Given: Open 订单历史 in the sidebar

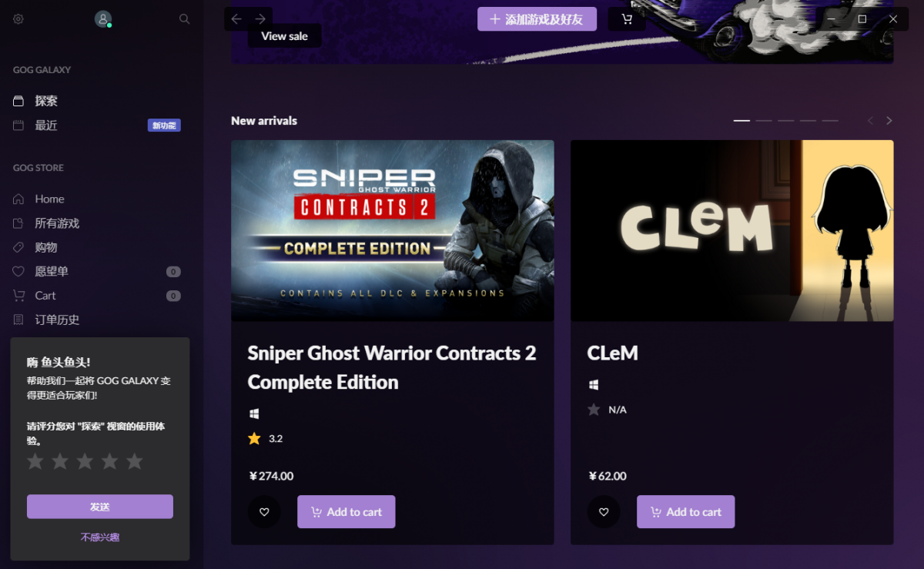Looking at the screenshot, I should tap(54, 319).
